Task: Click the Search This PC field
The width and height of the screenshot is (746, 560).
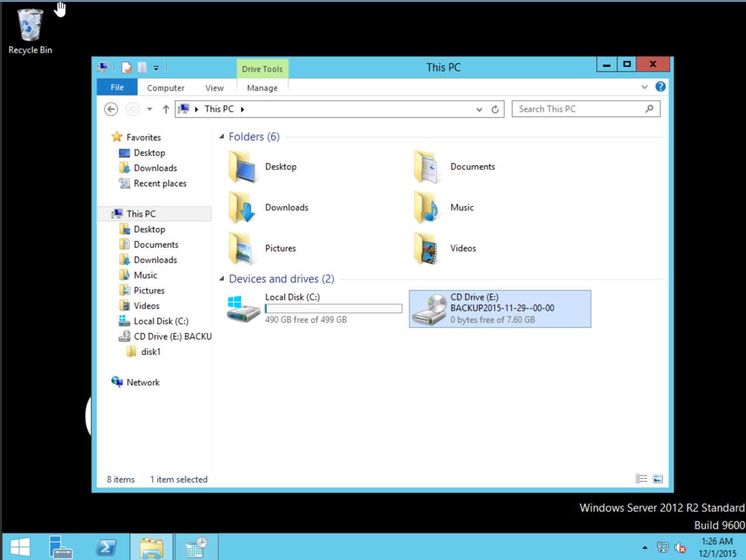Action: pyautogui.click(x=586, y=109)
